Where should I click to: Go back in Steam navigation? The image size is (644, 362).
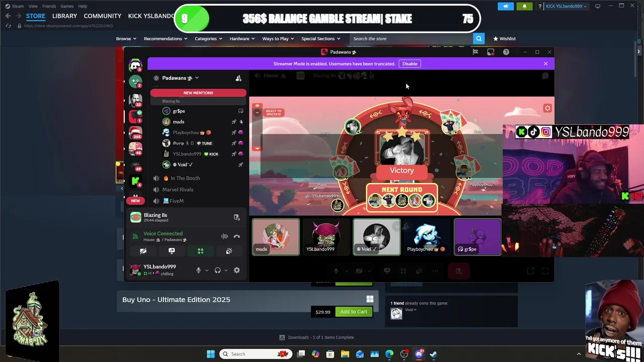[8, 16]
